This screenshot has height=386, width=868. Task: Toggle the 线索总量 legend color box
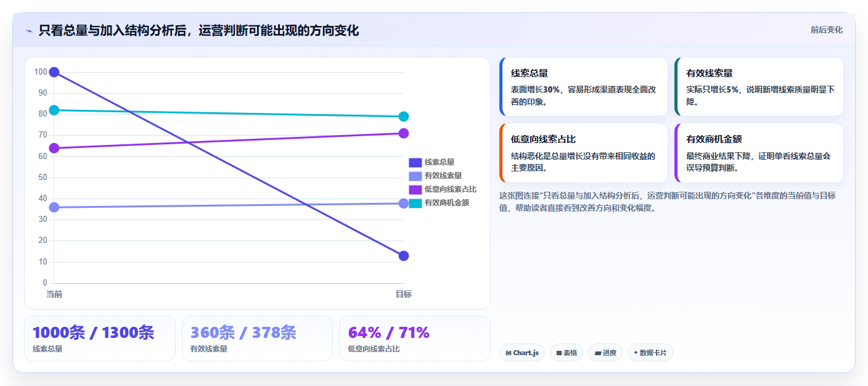pyautogui.click(x=416, y=162)
